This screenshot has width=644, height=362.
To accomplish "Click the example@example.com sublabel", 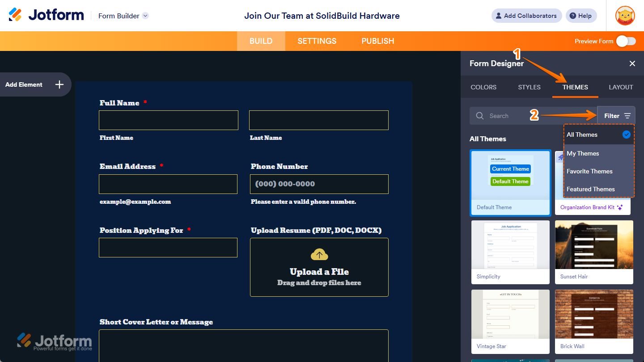I will [135, 202].
